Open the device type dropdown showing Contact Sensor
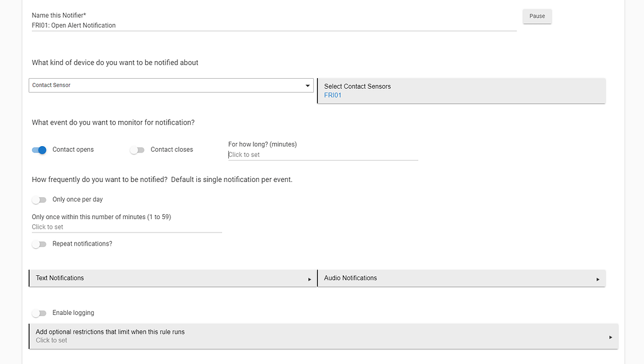This screenshot has height=364, width=644. [170, 85]
